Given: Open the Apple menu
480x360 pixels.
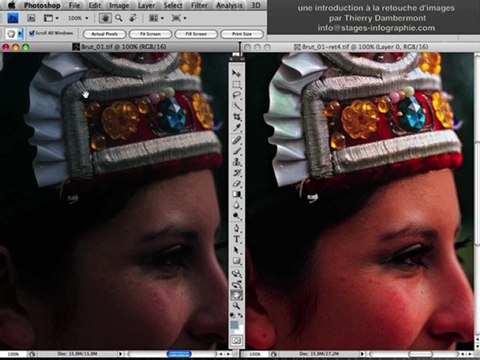Looking at the screenshot, I should coord(11,5).
